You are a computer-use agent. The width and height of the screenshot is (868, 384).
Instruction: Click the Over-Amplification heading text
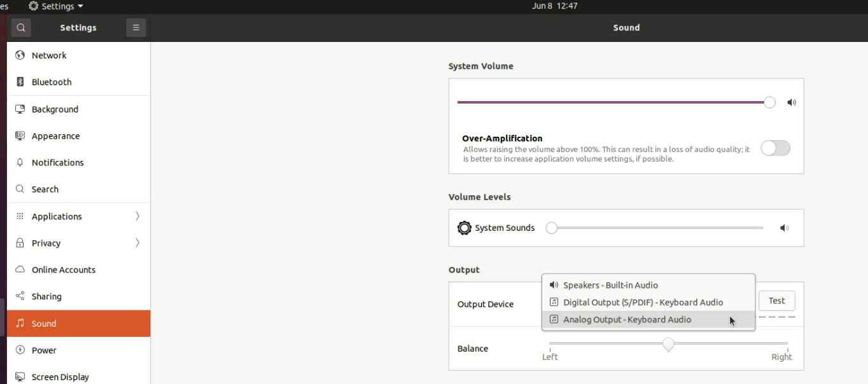click(502, 139)
